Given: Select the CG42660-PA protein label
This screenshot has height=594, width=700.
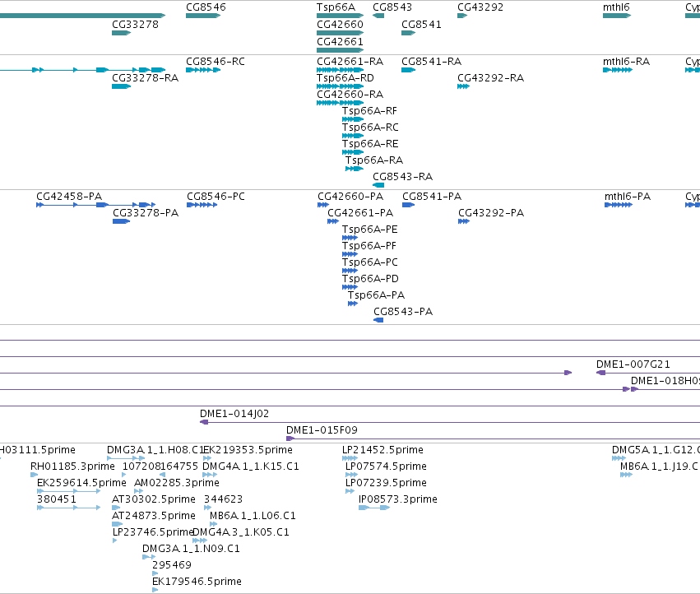Looking at the screenshot, I should click(x=350, y=197).
